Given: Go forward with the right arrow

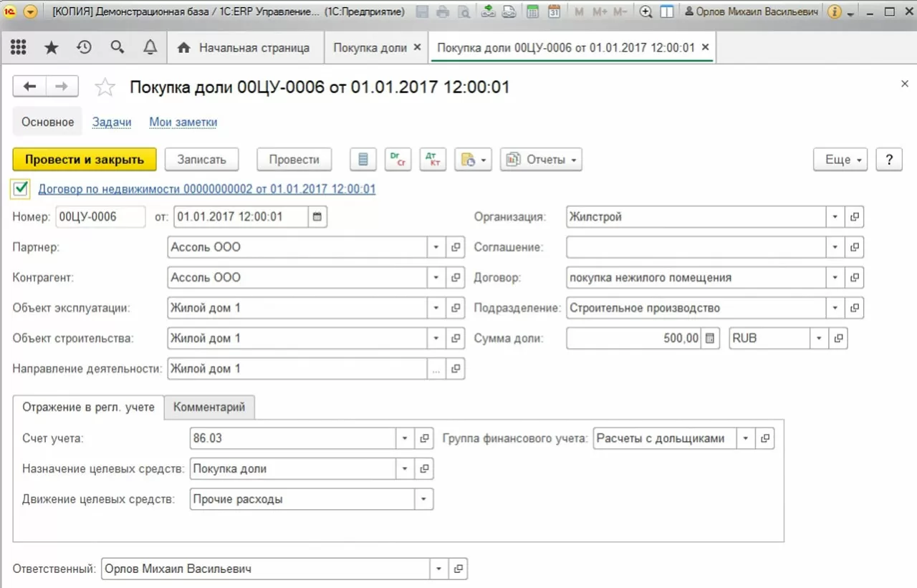Looking at the screenshot, I should [62, 87].
